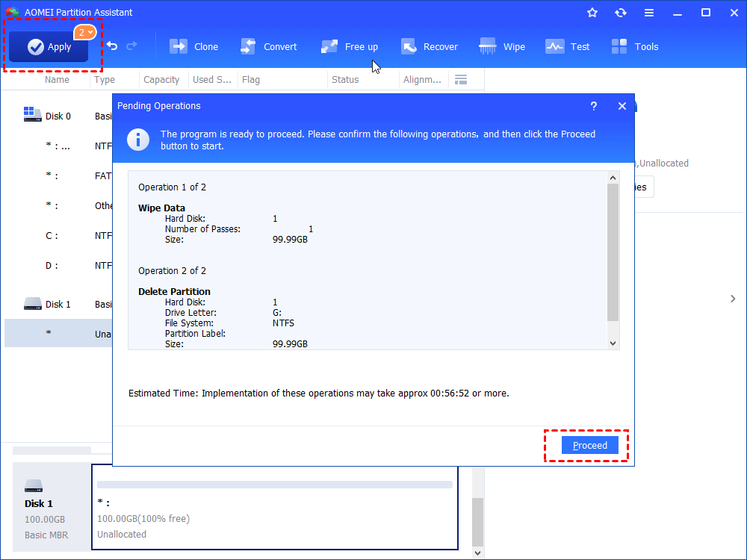Open the hamburger menu in title bar
Viewport: 747px width, 560px height.
(649, 13)
